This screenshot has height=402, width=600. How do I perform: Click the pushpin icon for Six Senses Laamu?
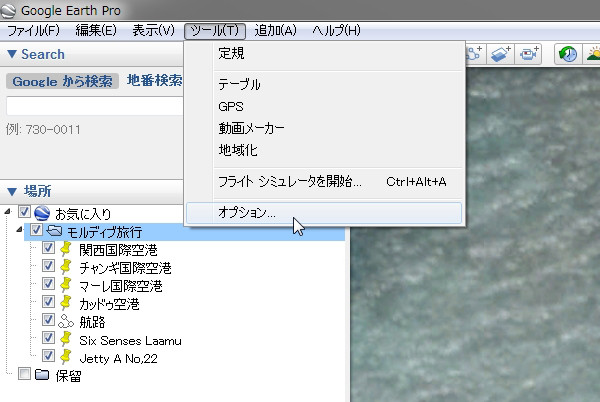pos(66,339)
